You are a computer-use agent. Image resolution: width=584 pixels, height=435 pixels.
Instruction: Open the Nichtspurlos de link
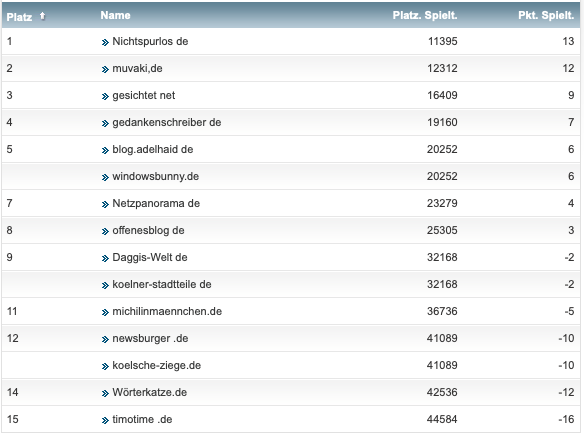pyautogui.click(x=150, y=41)
